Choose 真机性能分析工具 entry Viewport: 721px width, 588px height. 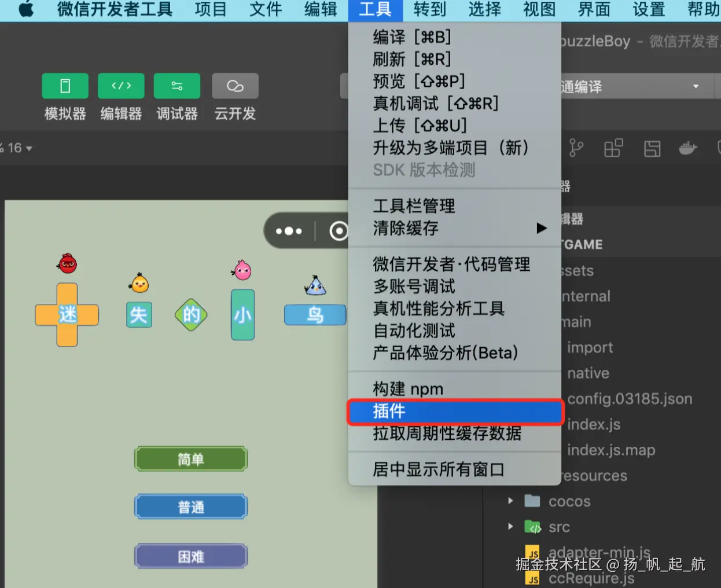(455, 308)
